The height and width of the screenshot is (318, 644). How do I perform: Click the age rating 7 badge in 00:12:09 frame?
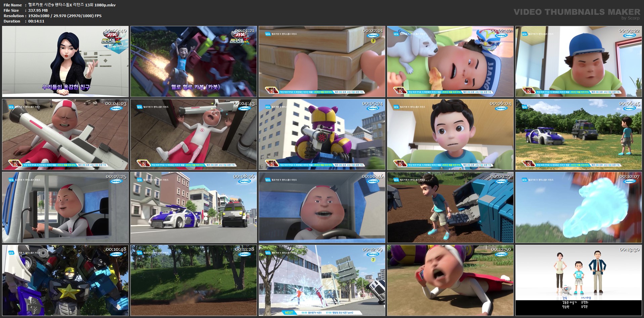click(373, 260)
